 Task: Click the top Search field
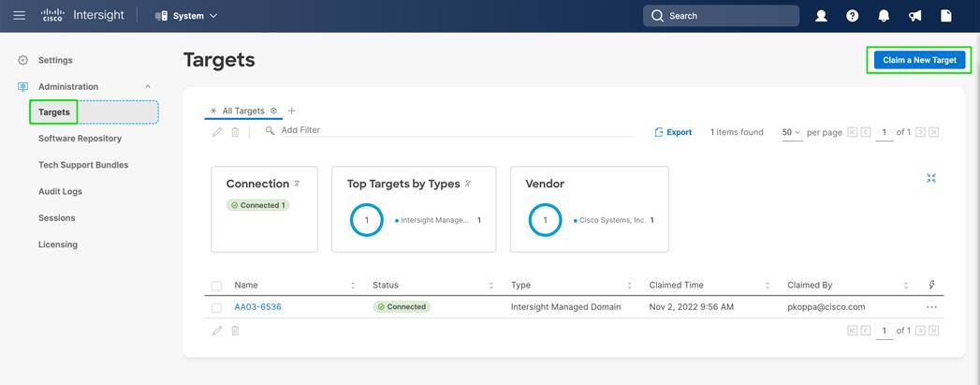point(721,16)
